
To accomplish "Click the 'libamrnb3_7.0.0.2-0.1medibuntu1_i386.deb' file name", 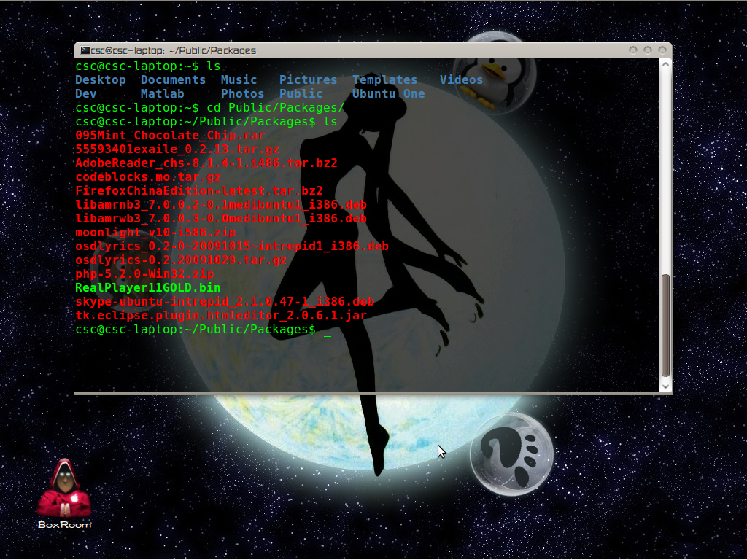I will click(221, 205).
